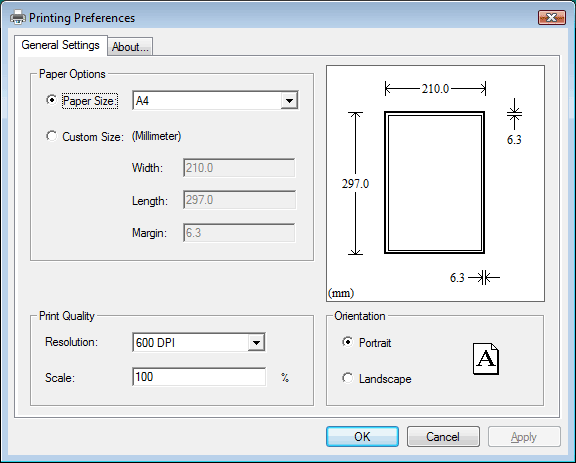Select Landscape orientation
The image size is (576, 463).
pyautogui.click(x=347, y=378)
